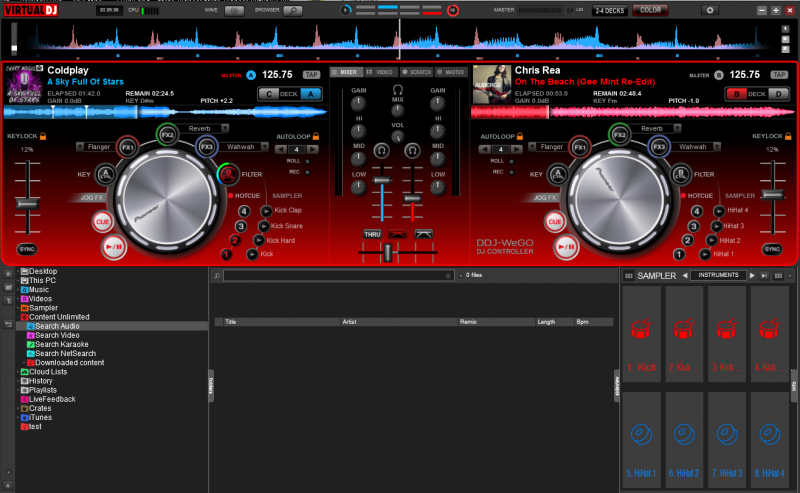The image size is (800, 493).
Task: Activate FX1 button on left deck
Action: (x=128, y=147)
